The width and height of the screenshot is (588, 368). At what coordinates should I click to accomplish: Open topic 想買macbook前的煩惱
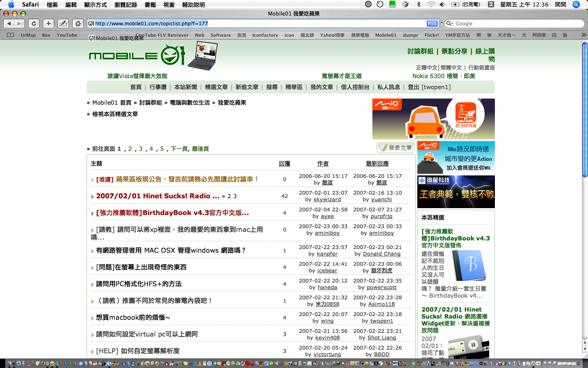click(133, 317)
